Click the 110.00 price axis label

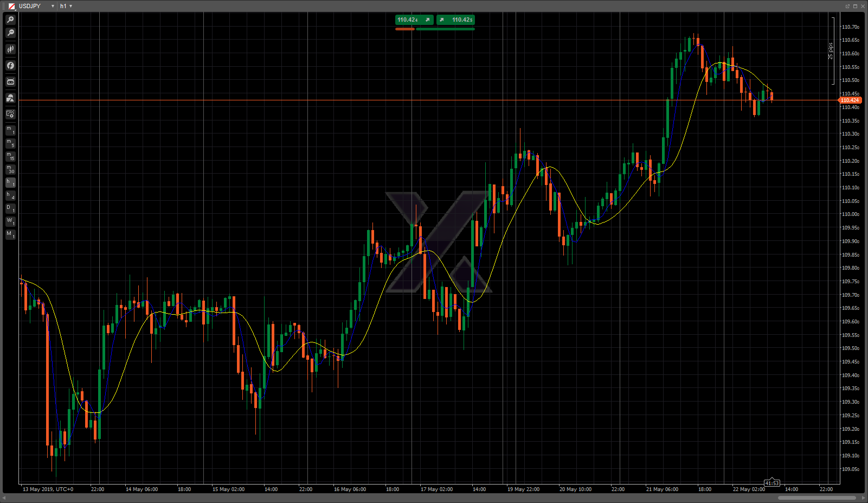pyautogui.click(x=850, y=214)
